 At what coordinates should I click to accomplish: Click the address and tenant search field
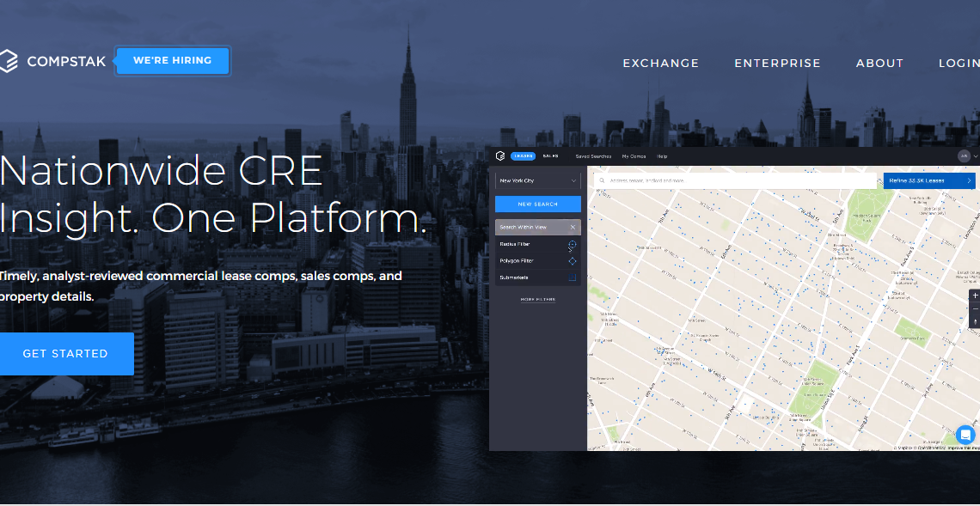[735, 180]
